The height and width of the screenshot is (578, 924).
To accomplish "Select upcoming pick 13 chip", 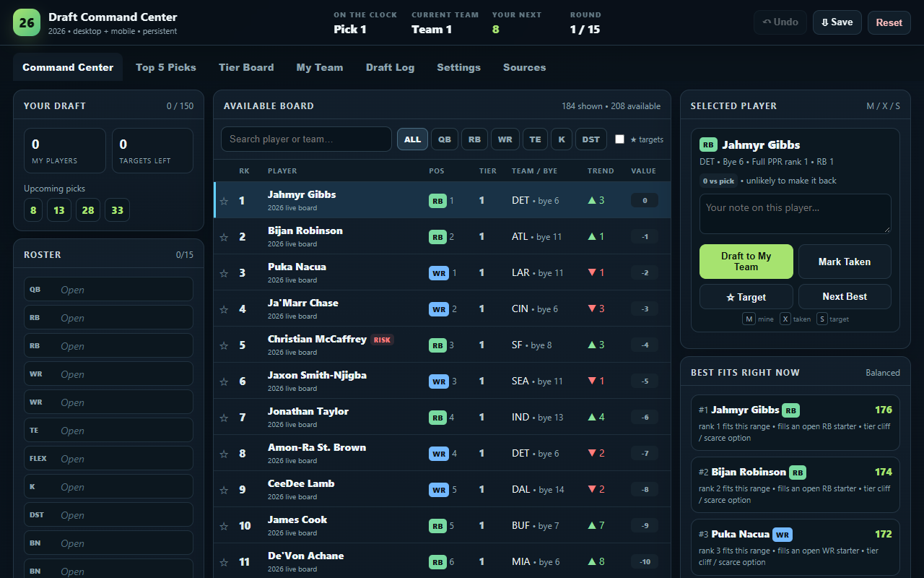I will (59, 210).
